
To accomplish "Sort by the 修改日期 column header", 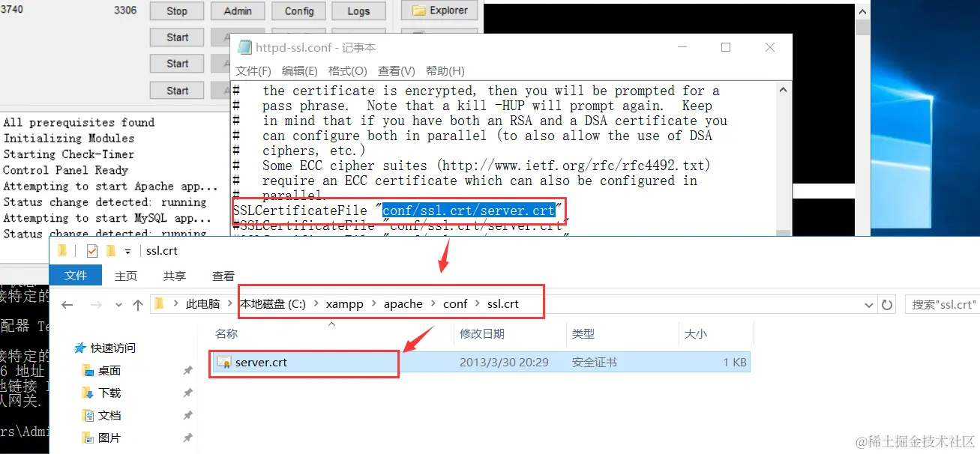I will click(481, 333).
